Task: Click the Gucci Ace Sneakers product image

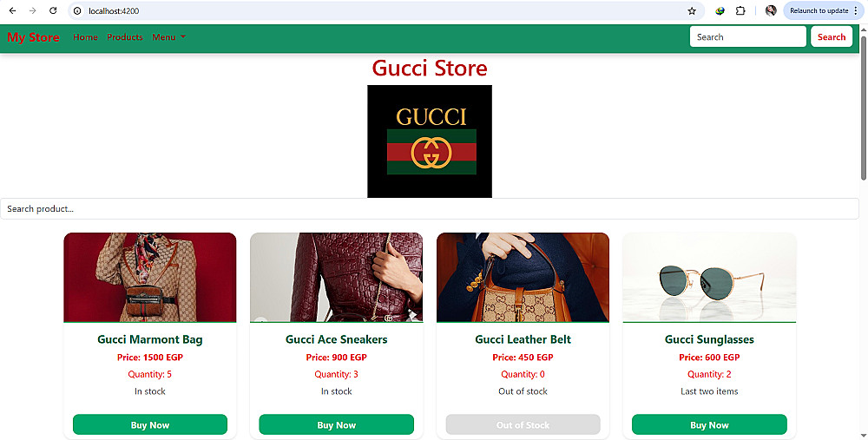Action: pyautogui.click(x=337, y=278)
